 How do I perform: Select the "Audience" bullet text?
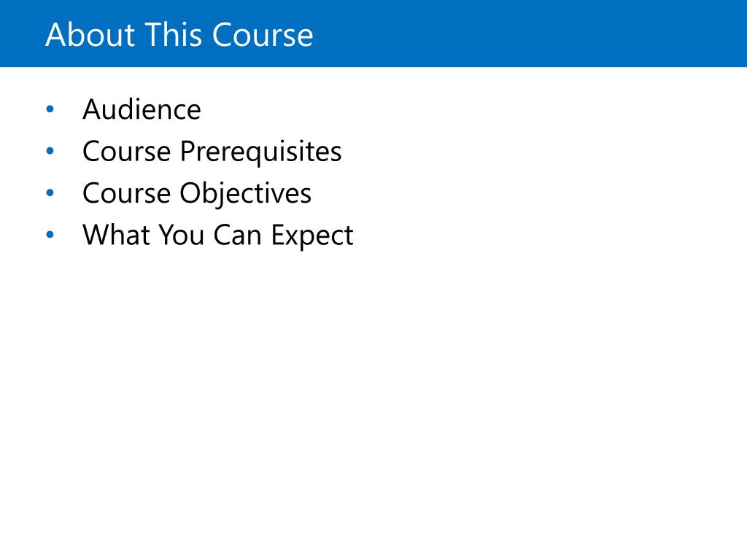click(142, 109)
